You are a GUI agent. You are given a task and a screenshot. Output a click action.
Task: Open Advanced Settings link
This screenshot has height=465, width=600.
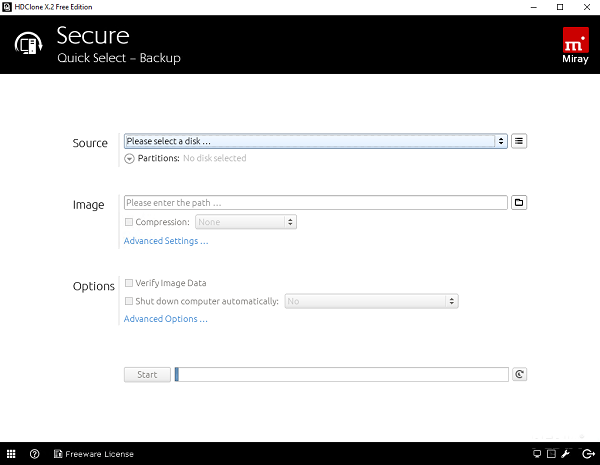click(165, 241)
